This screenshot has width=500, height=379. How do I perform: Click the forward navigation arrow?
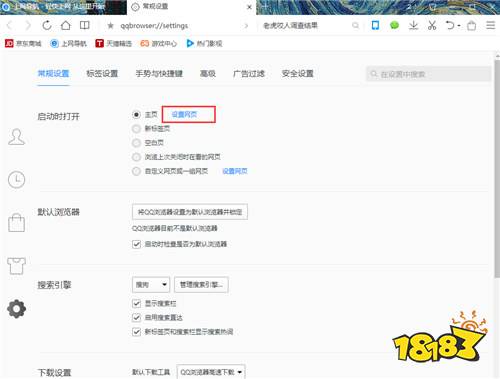point(28,25)
